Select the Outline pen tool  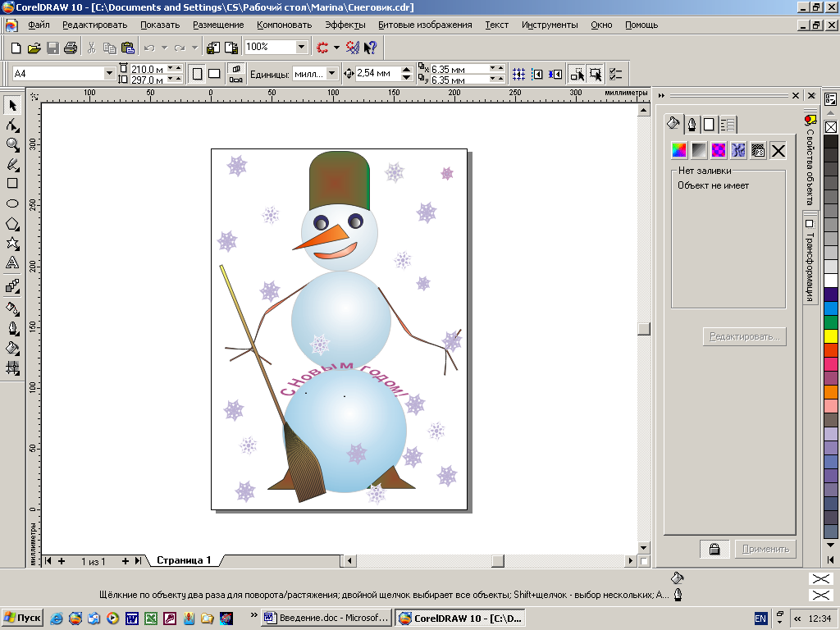(x=12, y=328)
